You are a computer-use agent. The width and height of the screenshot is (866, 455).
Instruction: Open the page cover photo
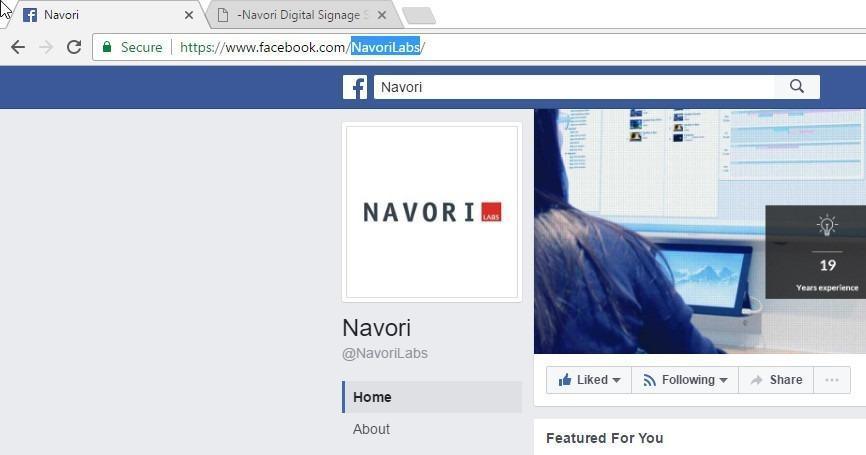coord(700,231)
